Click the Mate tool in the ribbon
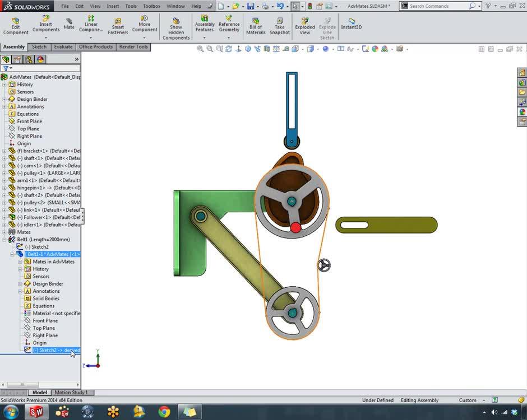The image size is (527, 420). [69, 24]
